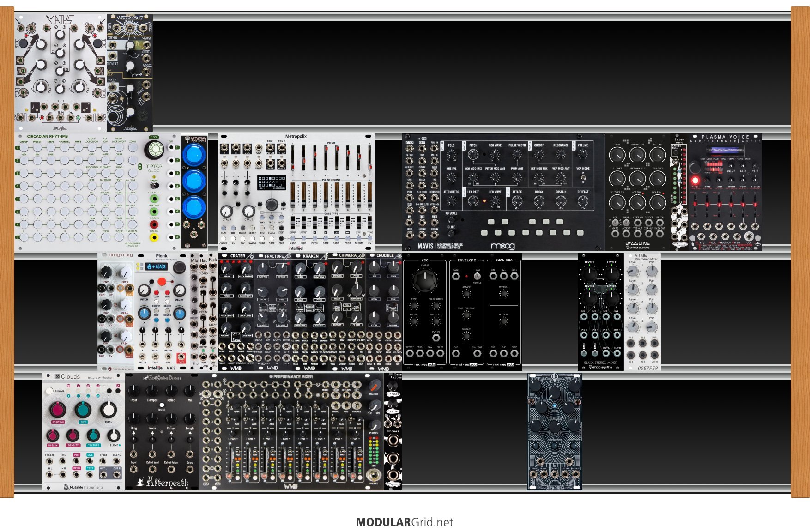Select the Erica Synths Black Stereo Mixer
The image size is (810, 532).
click(601, 312)
